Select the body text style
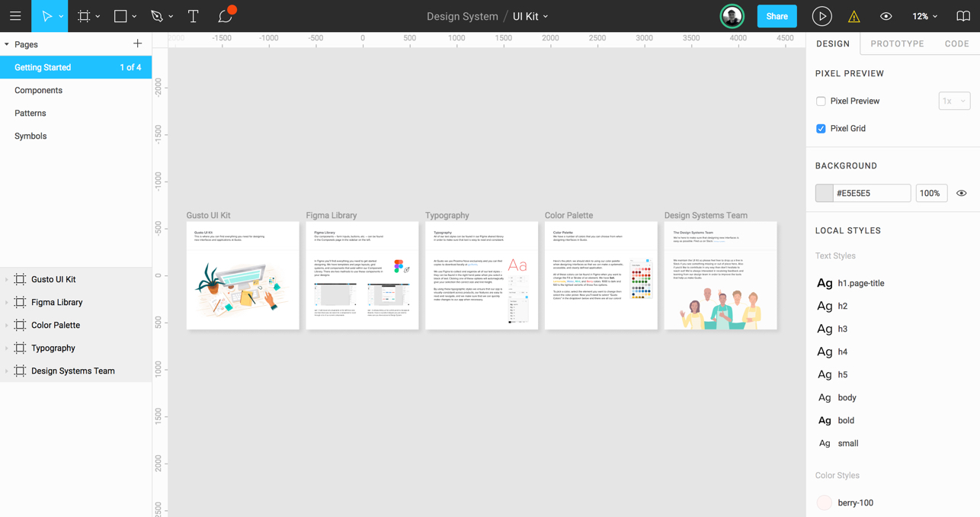 point(847,397)
